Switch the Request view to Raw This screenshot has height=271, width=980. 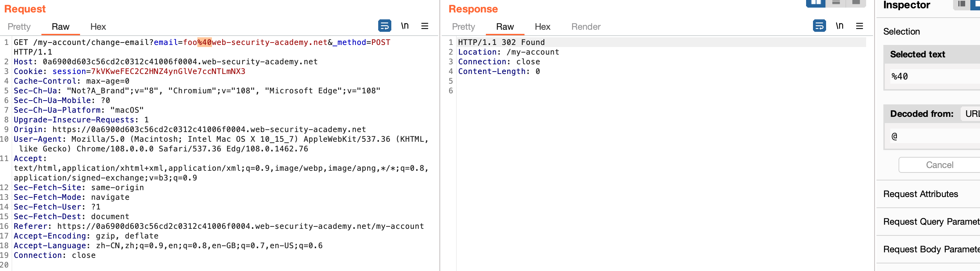tap(60, 27)
